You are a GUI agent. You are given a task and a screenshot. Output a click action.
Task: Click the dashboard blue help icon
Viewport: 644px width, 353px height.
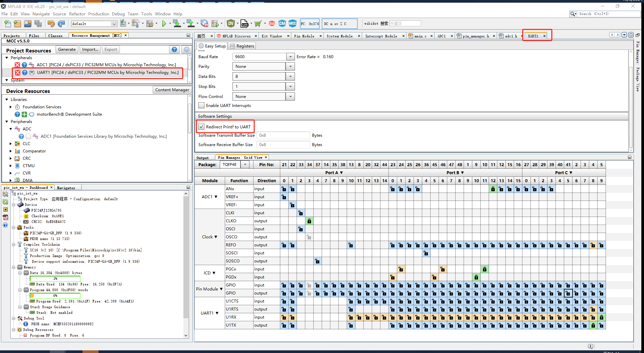click(x=5, y=225)
